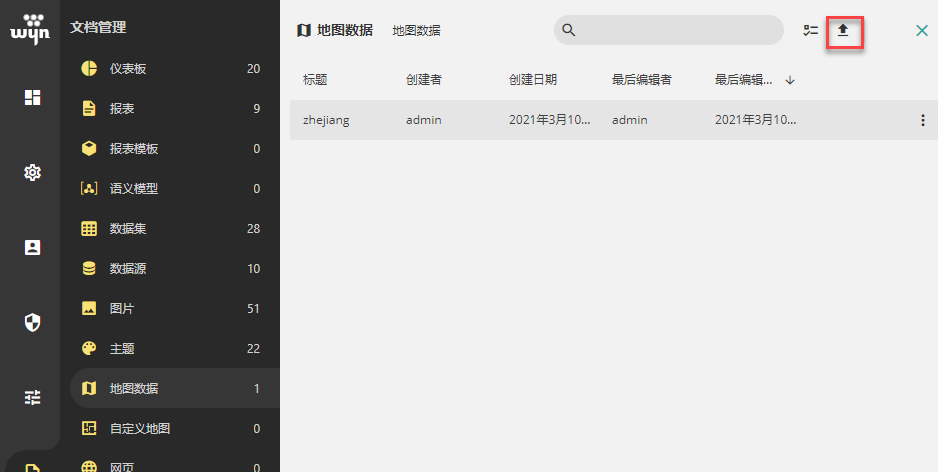Close the 地图数据 panel with X
This screenshot has width=938, height=472.
tap(922, 31)
